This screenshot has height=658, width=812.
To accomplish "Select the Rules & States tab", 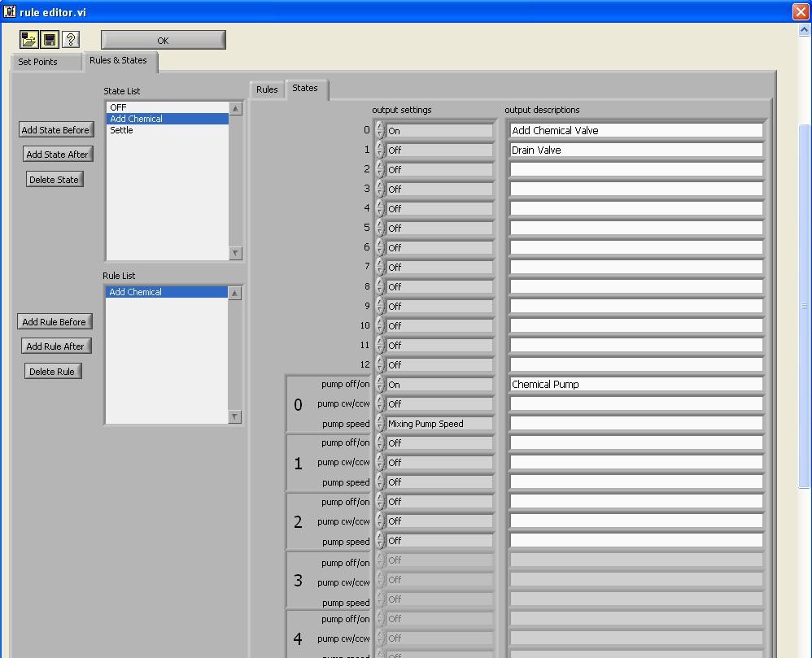I will pyautogui.click(x=119, y=60).
